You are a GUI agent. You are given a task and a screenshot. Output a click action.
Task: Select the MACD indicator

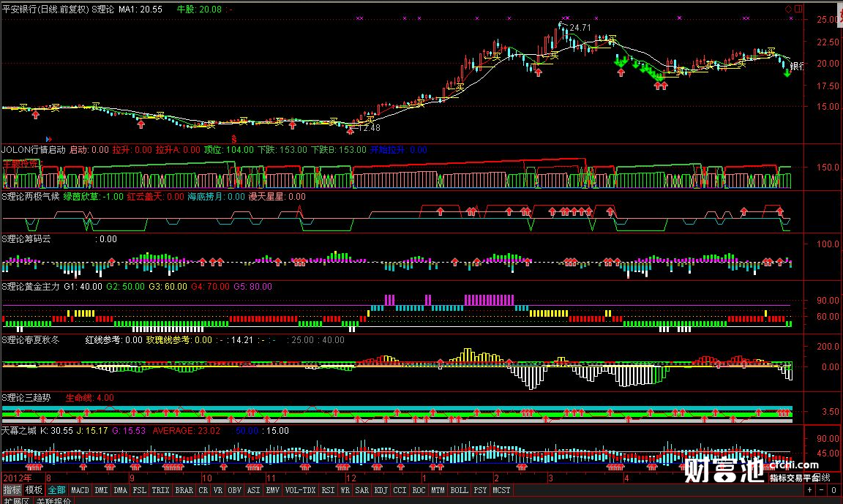(x=80, y=490)
